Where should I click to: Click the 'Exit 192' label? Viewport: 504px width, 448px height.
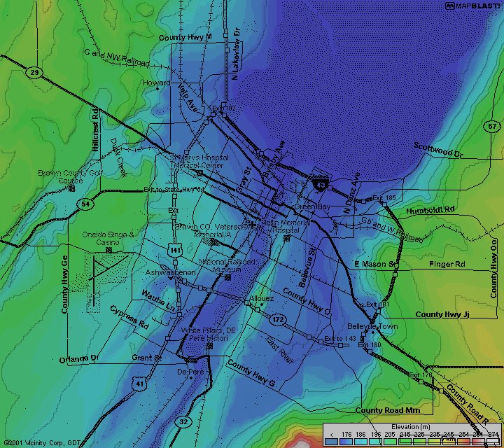coord(224,108)
